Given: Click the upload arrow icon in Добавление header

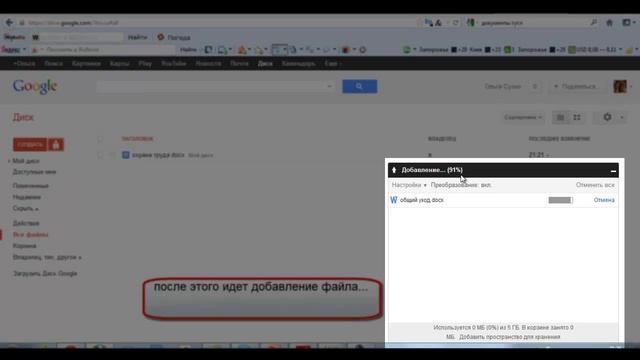Looking at the screenshot, I should click(x=394, y=170).
